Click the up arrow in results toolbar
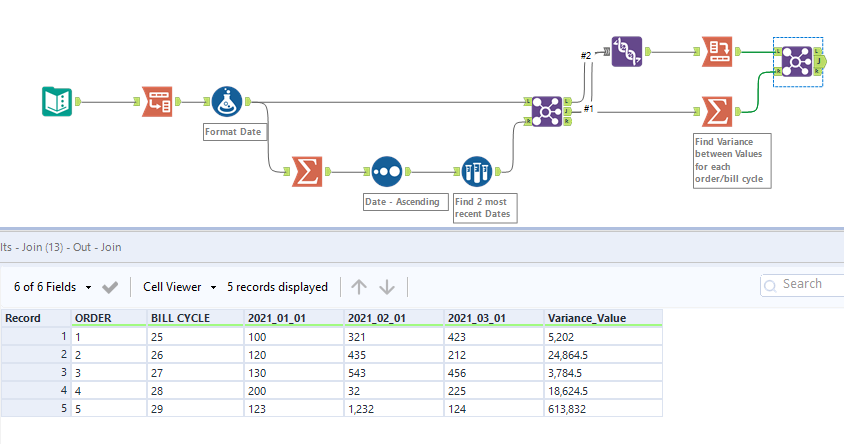The image size is (844, 444). pyautogui.click(x=359, y=287)
